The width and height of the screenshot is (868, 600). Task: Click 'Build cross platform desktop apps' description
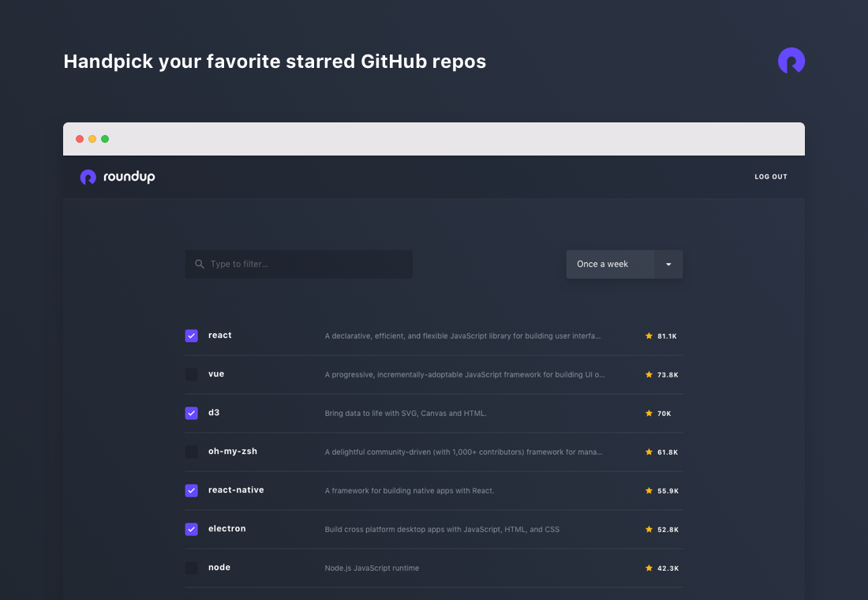coord(443,530)
